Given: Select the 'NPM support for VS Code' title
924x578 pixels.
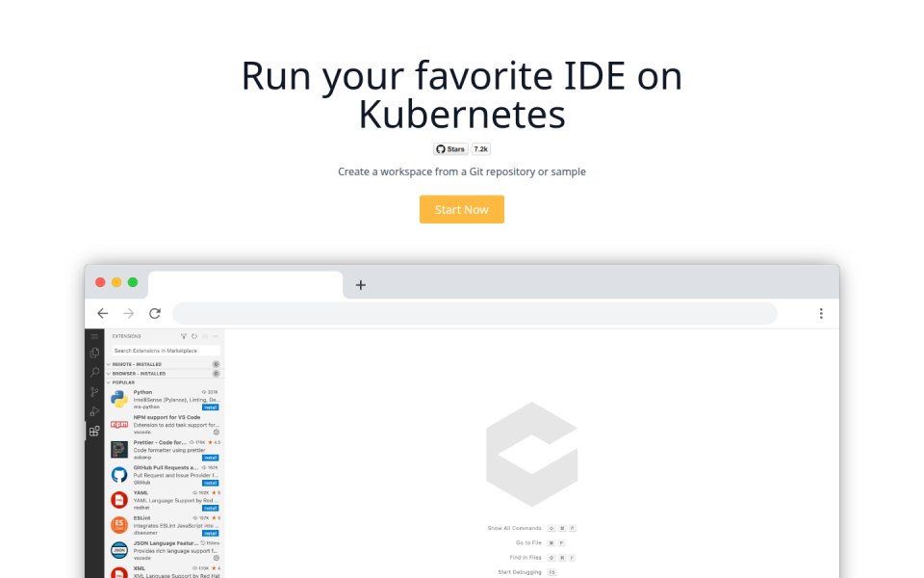Looking at the screenshot, I should point(167,417).
